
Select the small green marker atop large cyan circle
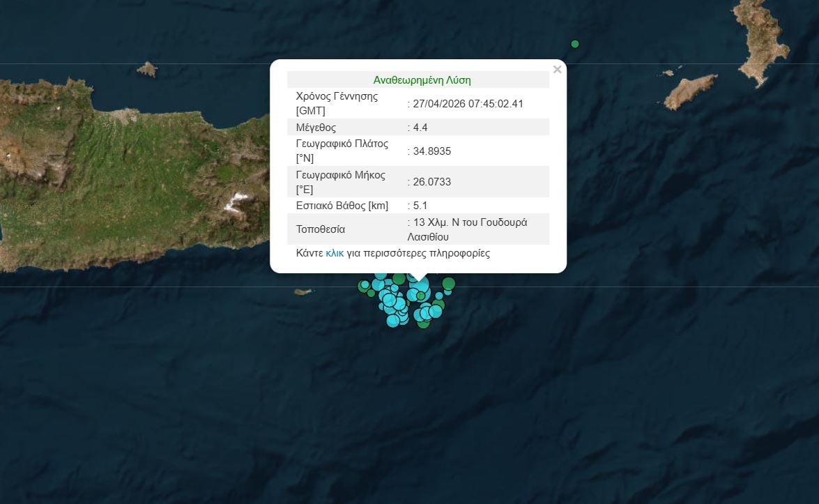pyautogui.click(x=421, y=296)
